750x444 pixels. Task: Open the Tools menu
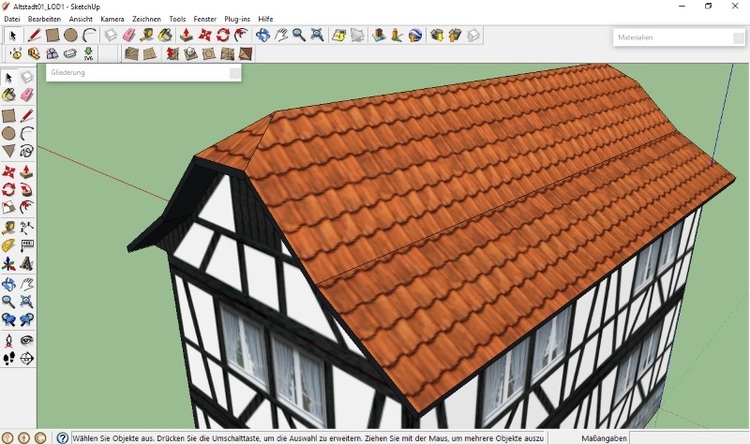(177, 19)
